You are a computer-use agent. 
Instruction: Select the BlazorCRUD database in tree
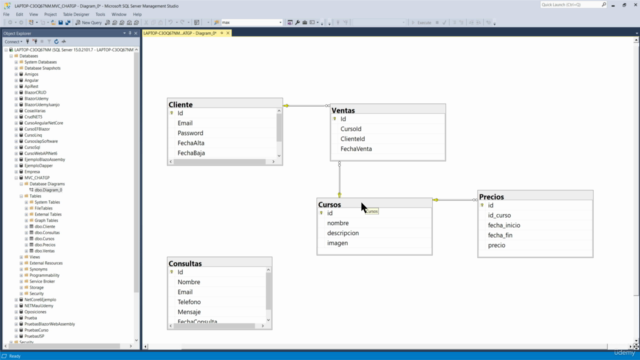[x=36, y=93]
